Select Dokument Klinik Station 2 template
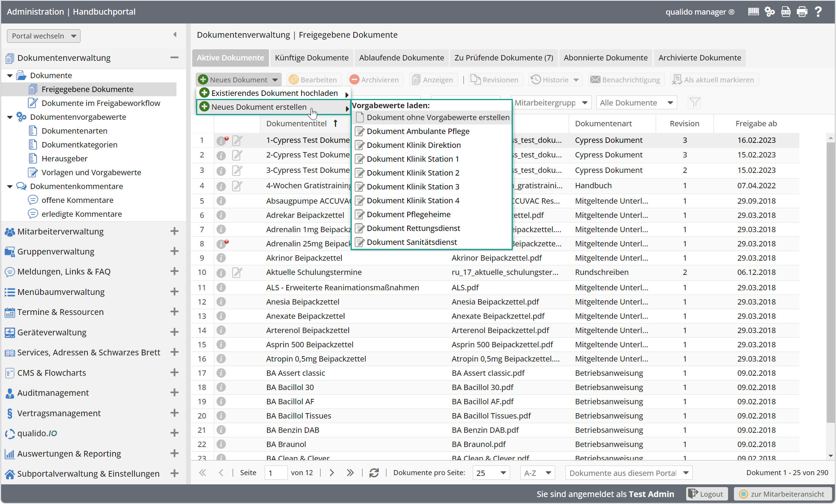 tap(413, 173)
